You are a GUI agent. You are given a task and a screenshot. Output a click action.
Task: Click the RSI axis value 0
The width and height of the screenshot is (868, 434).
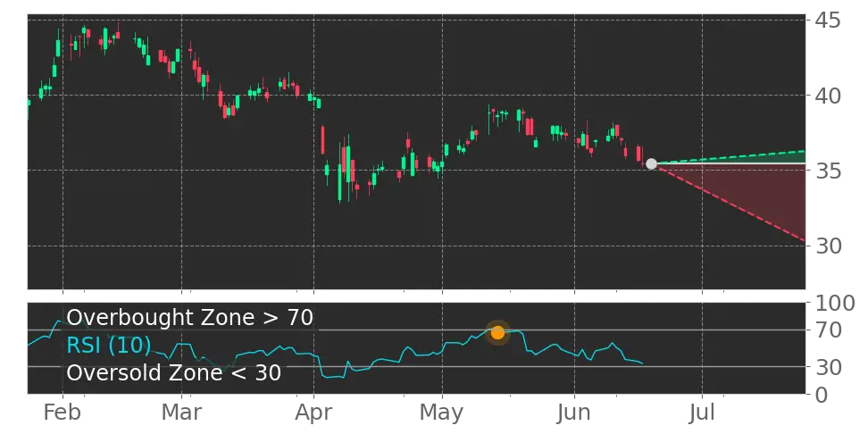pos(821,395)
